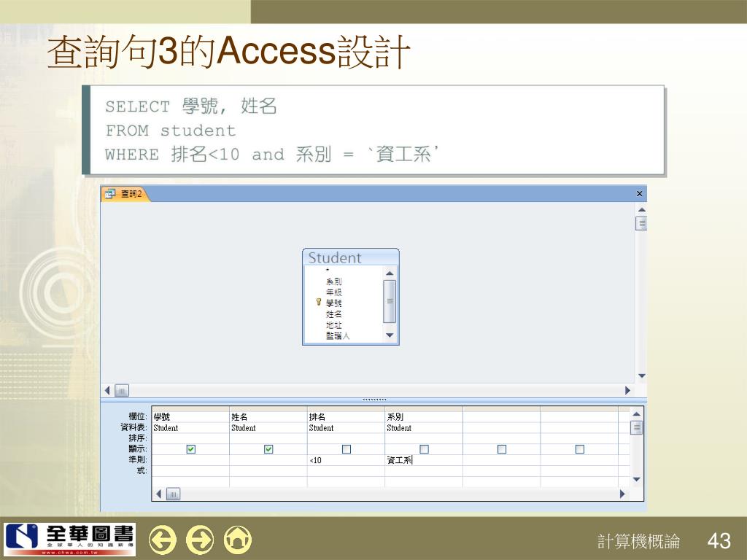Go to previous slide with back arrow icon
This screenshot has height=560, width=747.
[x=163, y=540]
